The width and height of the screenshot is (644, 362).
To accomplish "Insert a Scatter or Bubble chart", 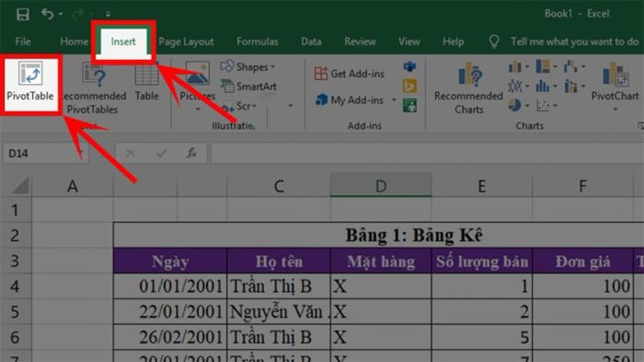I will point(546,106).
